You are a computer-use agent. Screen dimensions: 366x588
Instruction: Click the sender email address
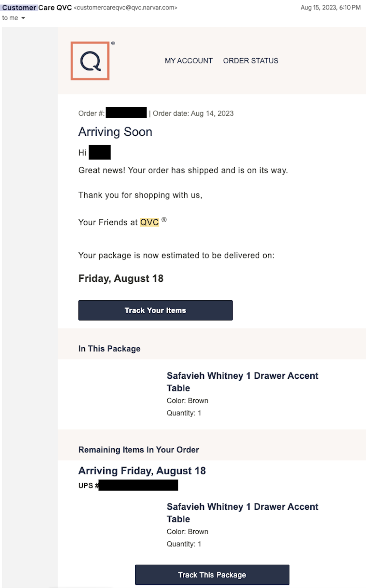(x=126, y=7)
